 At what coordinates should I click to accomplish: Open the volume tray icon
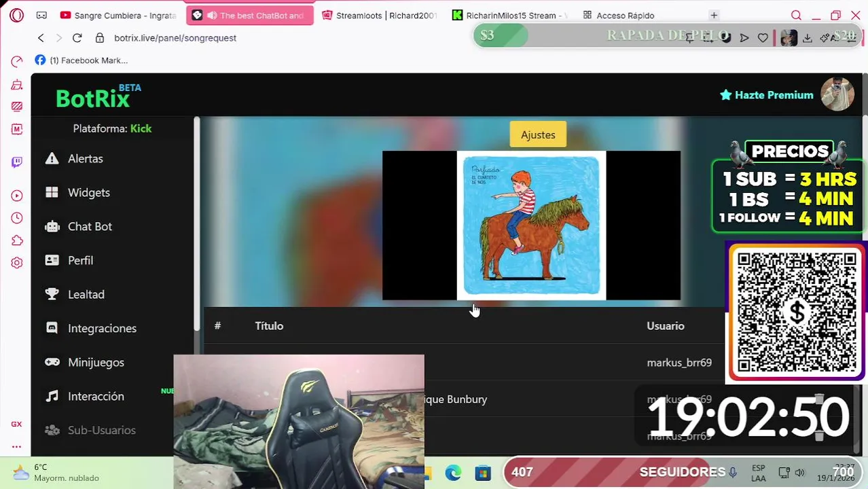[800, 473]
